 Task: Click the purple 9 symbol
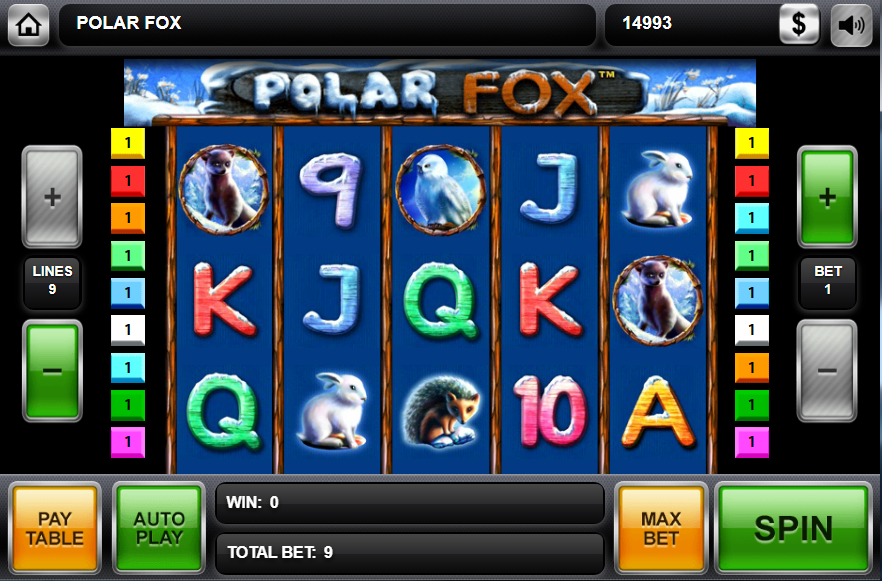coord(331,190)
